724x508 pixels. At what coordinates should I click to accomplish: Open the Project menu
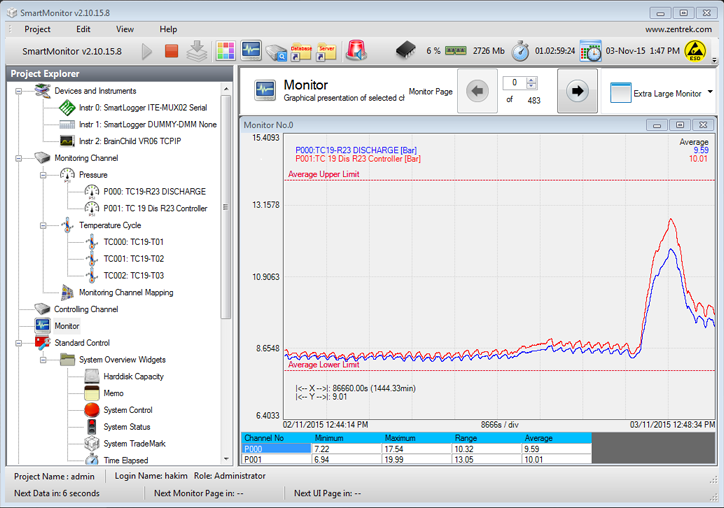[x=37, y=29]
